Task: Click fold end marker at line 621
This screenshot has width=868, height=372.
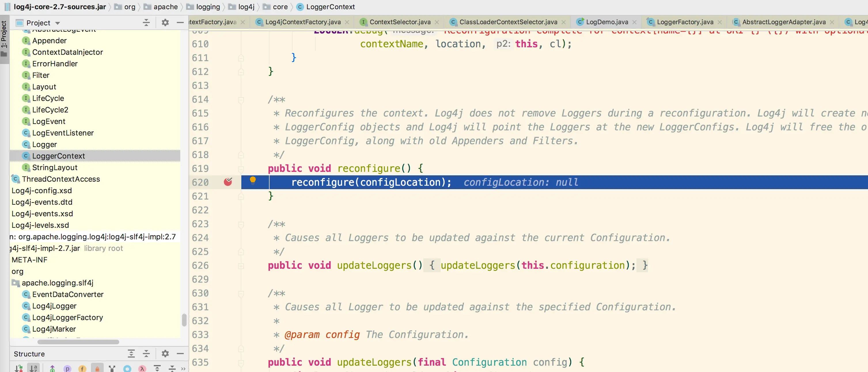Action: pos(241,196)
